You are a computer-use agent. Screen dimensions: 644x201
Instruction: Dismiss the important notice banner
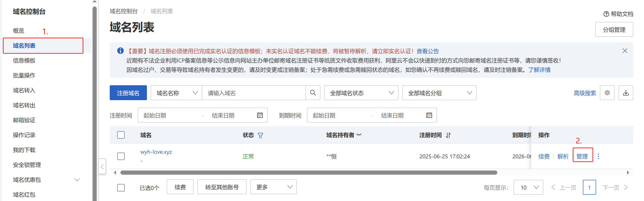click(x=624, y=51)
